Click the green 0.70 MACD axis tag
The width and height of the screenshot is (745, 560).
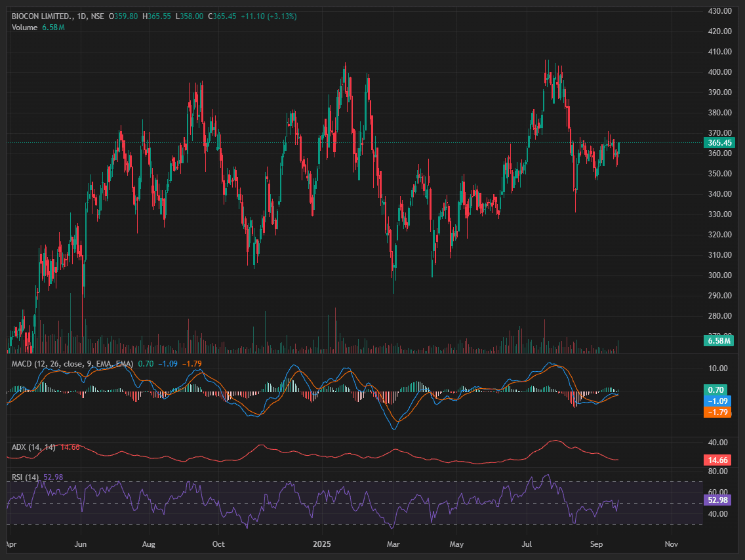pos(715,390)
